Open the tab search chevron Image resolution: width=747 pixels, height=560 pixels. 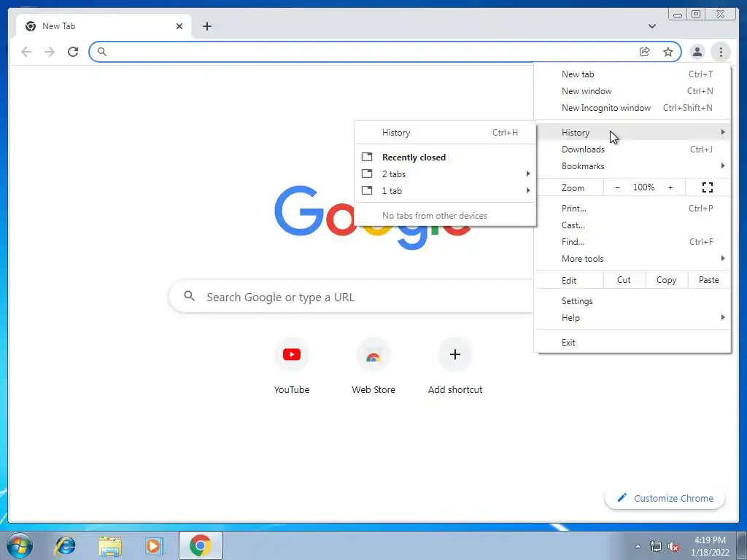[x=651, y=26]
